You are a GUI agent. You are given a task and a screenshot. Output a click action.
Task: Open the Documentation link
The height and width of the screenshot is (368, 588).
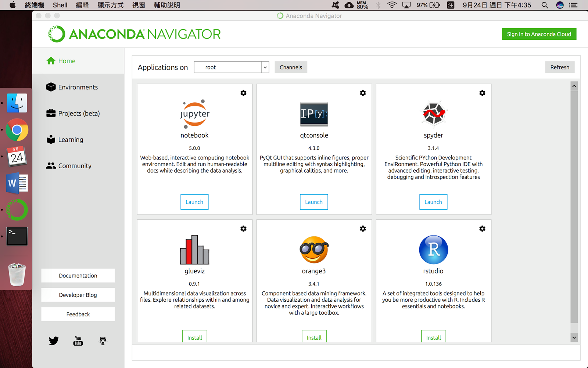click(78, 276)
